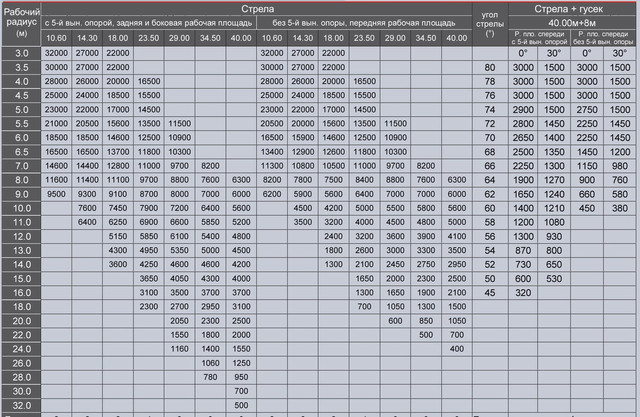Select the cell showing '950'

[241, 377]
